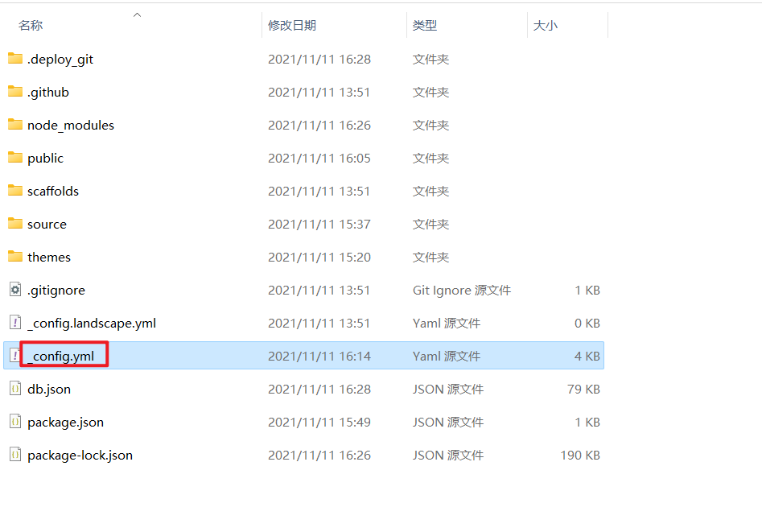This screenshot has width=762, height=532.
Task: Click the package-lock.json file icon
Action: click(15, 455)
